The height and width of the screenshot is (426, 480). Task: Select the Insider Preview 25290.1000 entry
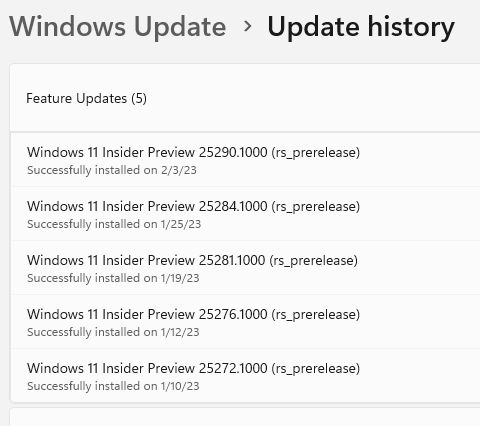click(x=246, y=160)
